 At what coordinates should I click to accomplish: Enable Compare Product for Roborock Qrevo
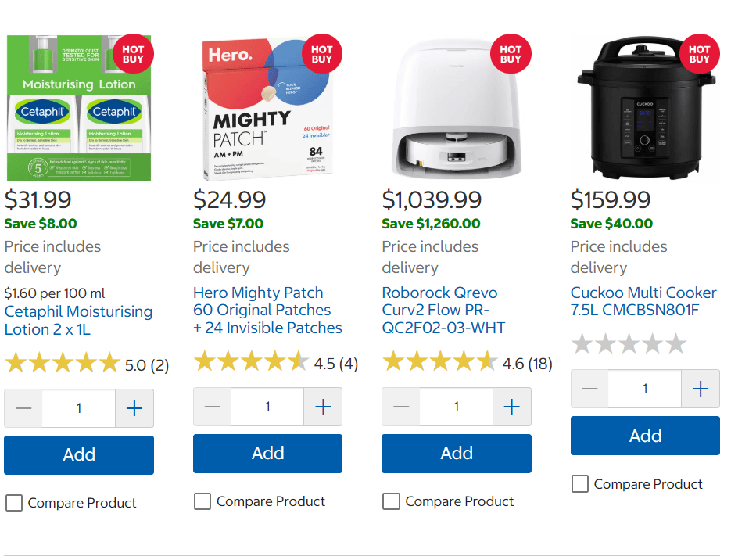click(391, 501)
